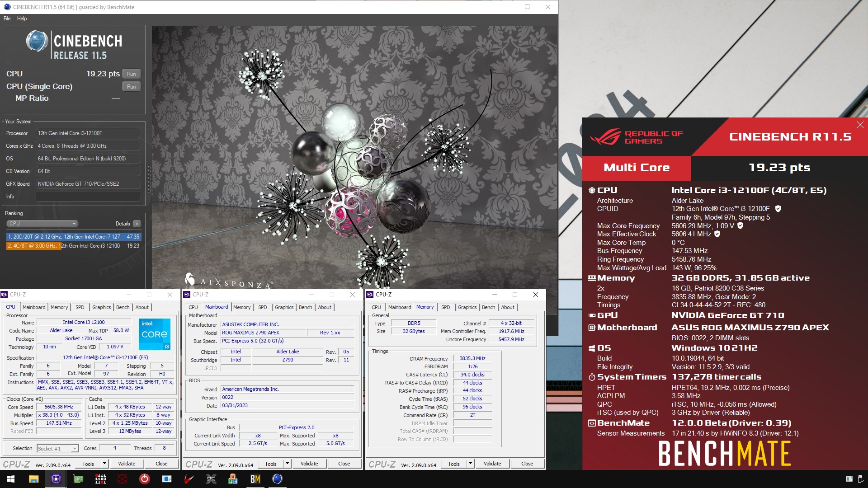Open the green graphics card taskbar icon
The image size is (868, 488).
coord(78,479)
